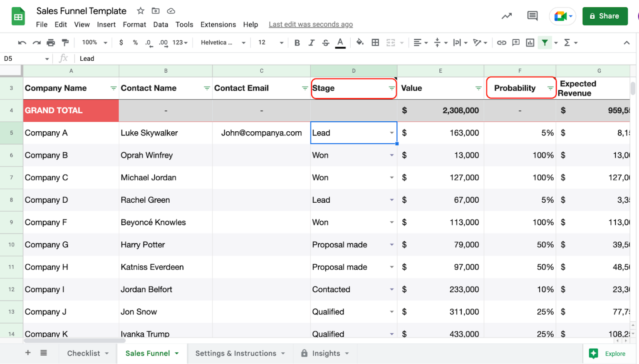Screen dimensions: 639x364
Task: Open text rotation dropdown
Action: 480,42
